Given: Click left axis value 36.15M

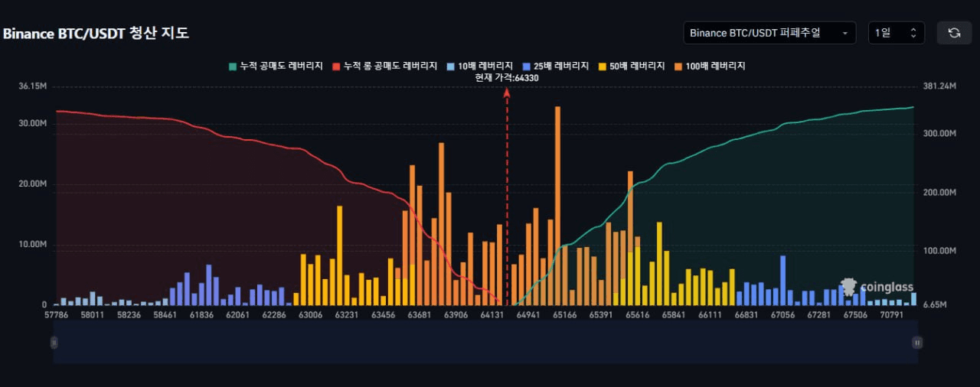Looking at the screenshot, I should tap(33, 86).
